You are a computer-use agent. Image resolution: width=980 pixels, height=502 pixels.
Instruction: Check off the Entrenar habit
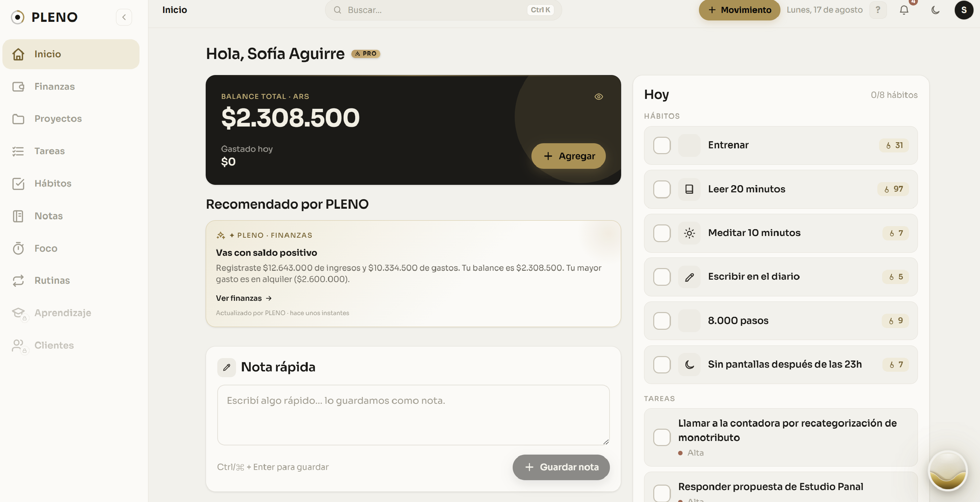click(x=661, y=145)
